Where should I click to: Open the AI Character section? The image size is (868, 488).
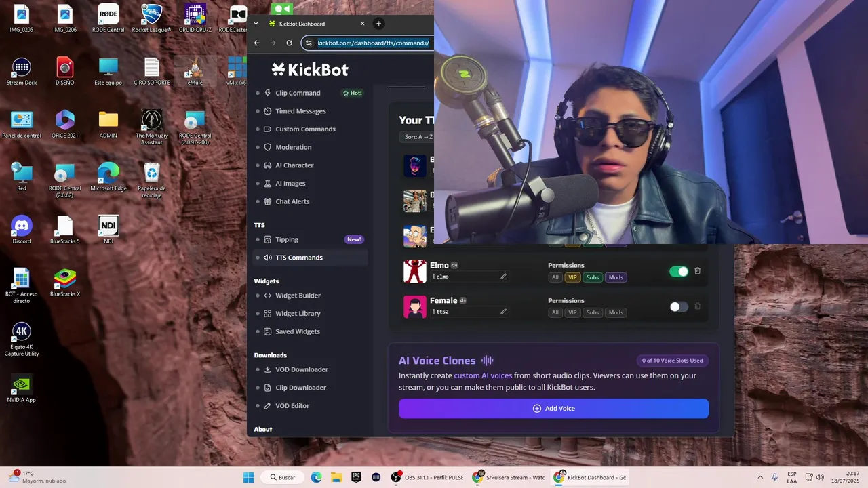click(x=294, y=165)
